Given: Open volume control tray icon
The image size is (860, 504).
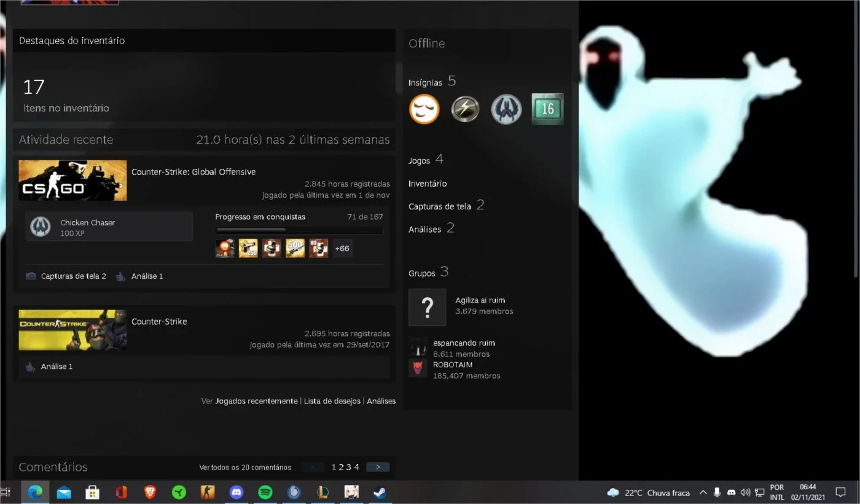Looking at the screenshot, I should click(746, 492).
